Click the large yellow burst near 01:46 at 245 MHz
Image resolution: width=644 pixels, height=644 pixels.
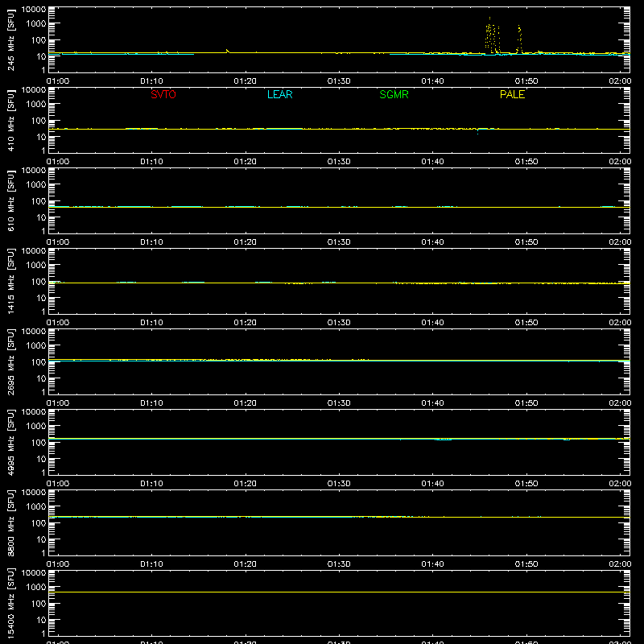492,36
